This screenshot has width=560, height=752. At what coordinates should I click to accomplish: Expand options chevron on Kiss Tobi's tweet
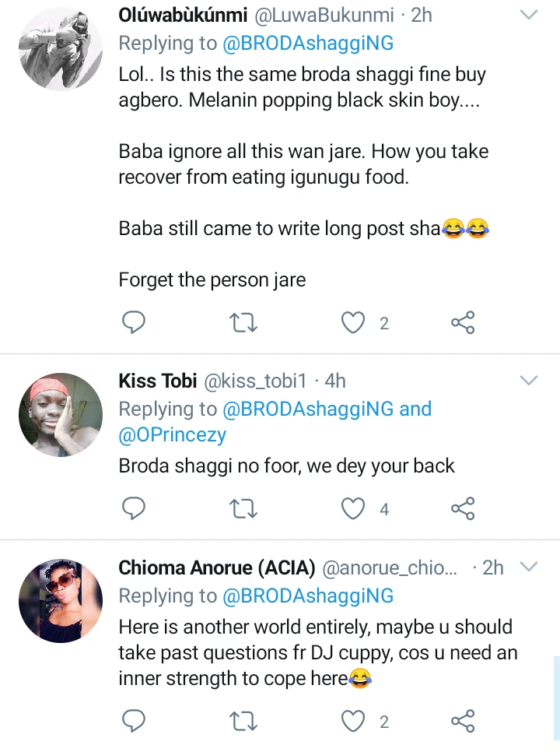click(x=529, y=380)
